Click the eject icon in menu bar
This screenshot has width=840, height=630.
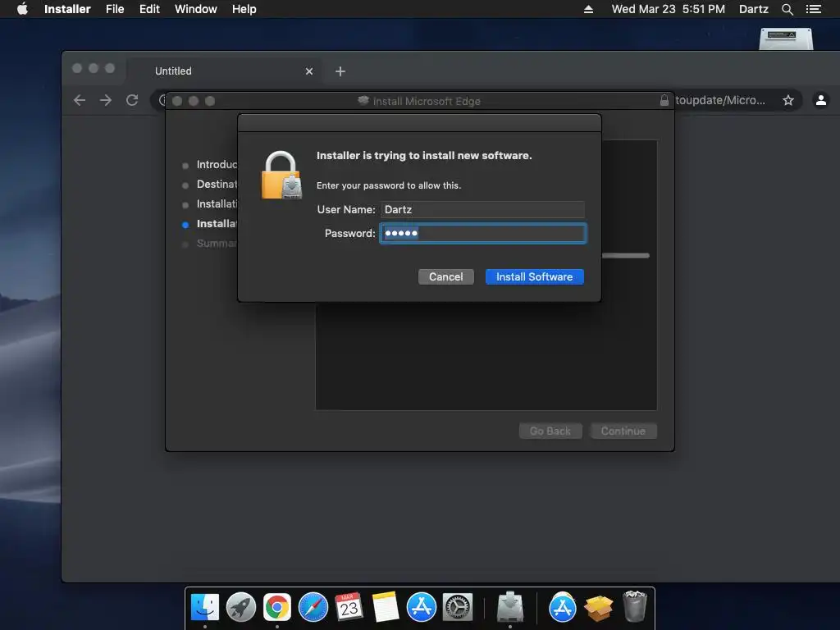click(x=588, y=9)
